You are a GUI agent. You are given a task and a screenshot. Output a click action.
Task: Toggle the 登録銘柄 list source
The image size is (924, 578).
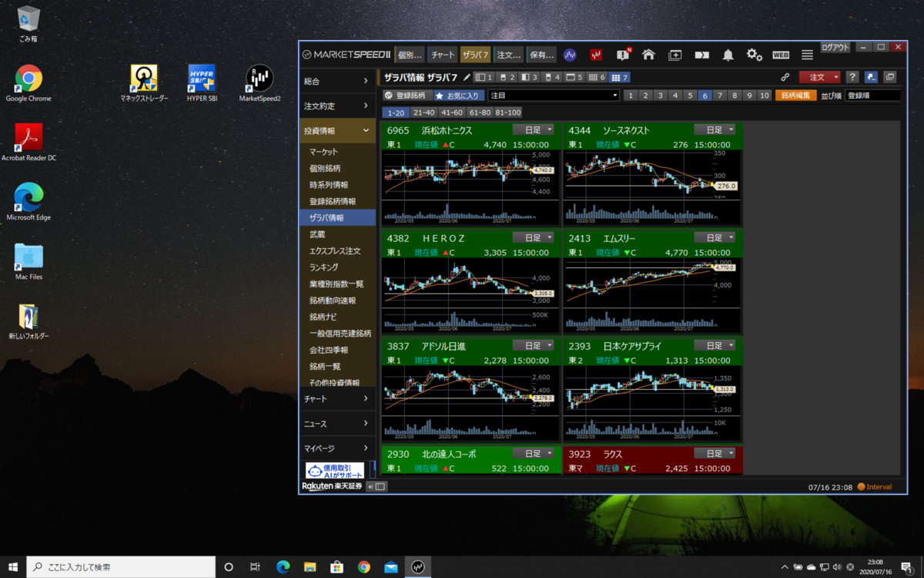(x=407, y=96)
